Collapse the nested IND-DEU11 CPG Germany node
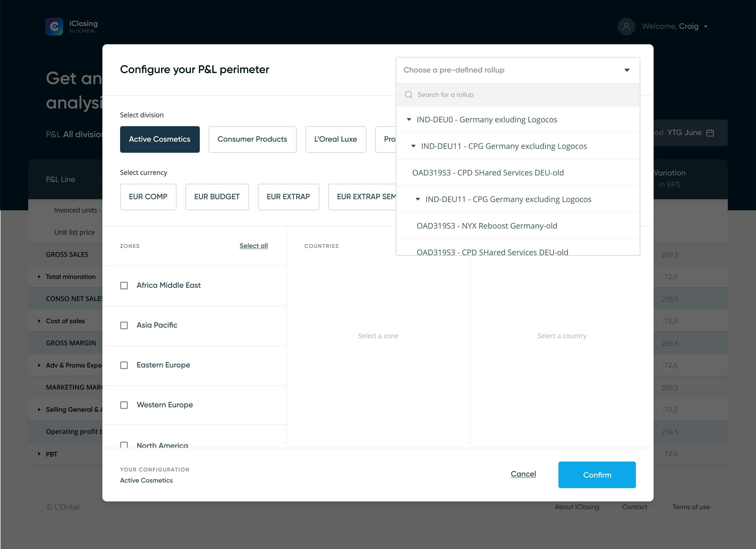Image resolution: width=756 pixels, height=549 pixels. click(418, 199)
